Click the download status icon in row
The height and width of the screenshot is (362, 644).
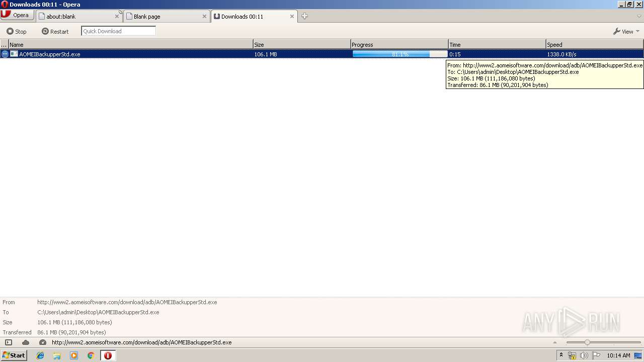pos(5,54)
